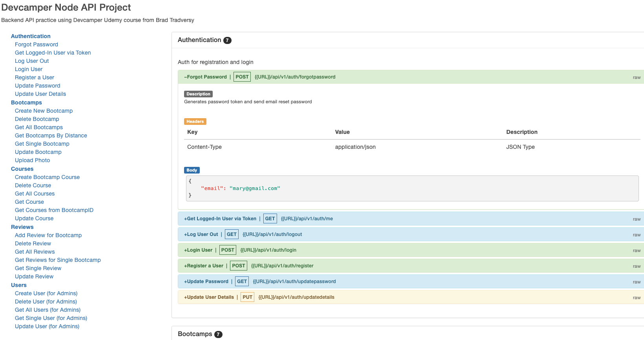
Task: Open raw view for Login User
Action: 637,250
